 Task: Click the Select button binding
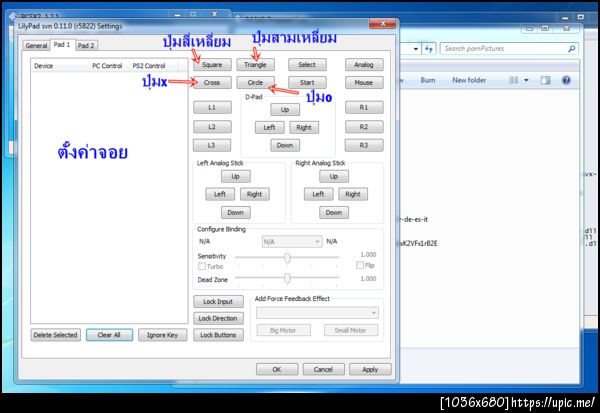(307, 65)
